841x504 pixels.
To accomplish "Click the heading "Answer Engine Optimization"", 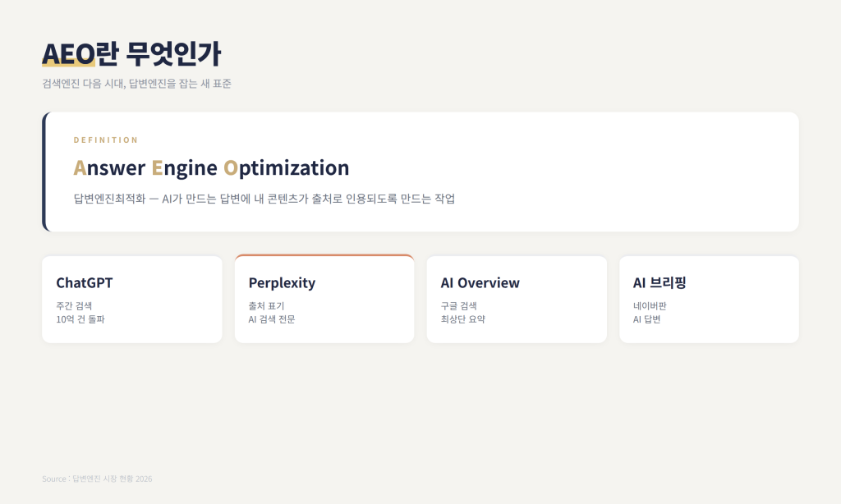I will pyautogui.click(x=211, y=167).
